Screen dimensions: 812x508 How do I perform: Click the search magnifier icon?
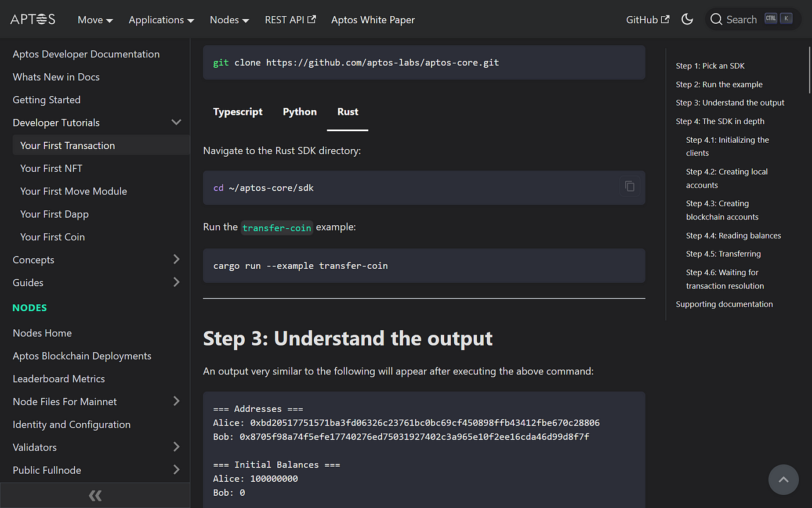[x=716, y=19]
